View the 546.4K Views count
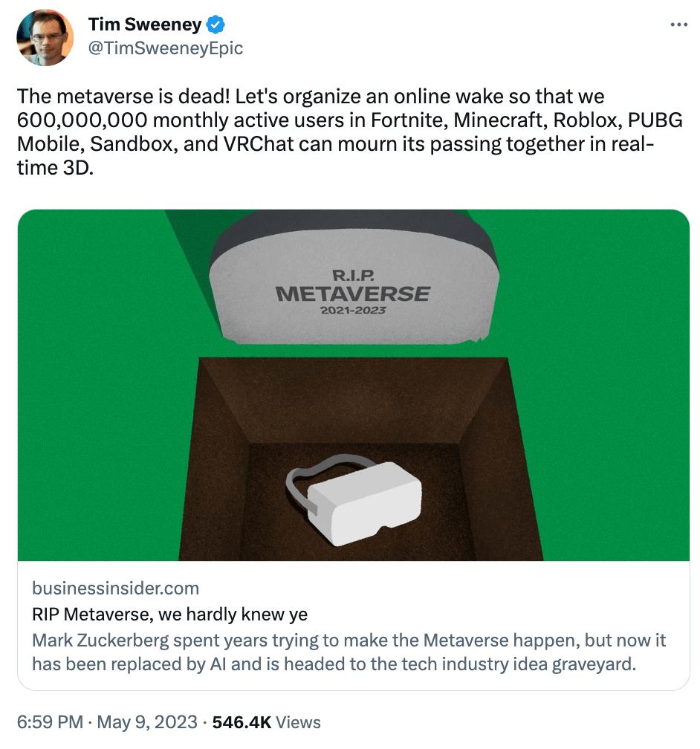Viewport: 700px width, 749px height. 266,722
